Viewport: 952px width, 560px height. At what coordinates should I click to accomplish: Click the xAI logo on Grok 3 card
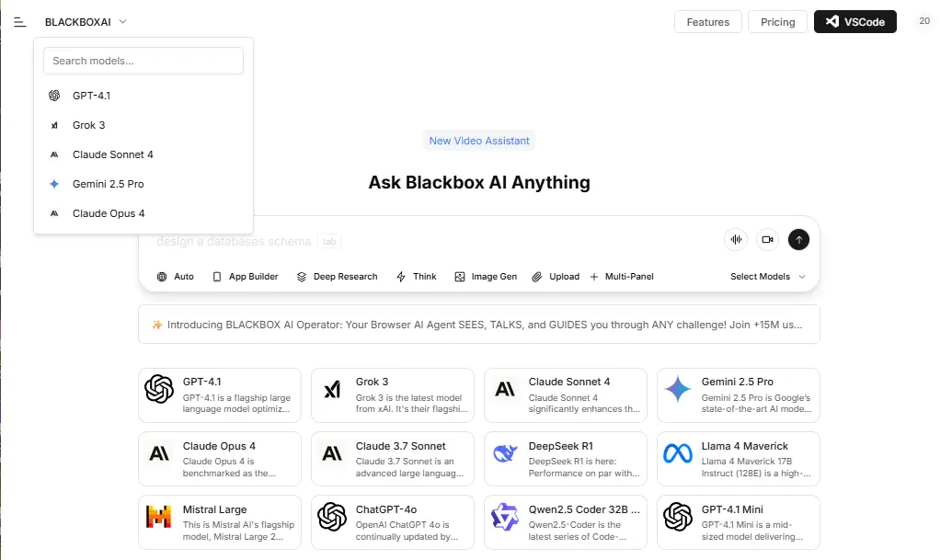click(332, 389)
